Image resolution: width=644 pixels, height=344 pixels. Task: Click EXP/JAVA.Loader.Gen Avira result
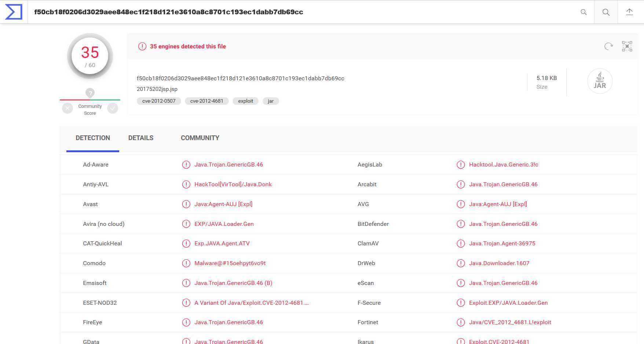tap(224, 224)
